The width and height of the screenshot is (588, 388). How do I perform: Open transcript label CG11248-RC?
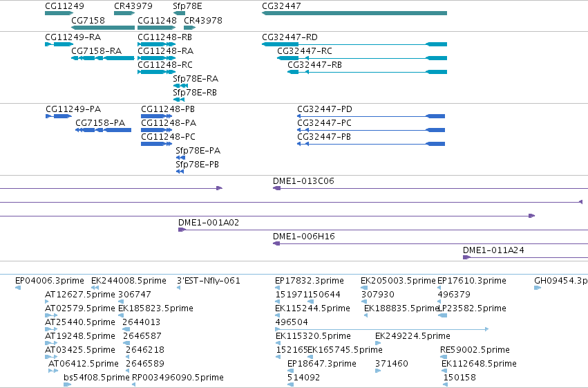pos(165,64)
